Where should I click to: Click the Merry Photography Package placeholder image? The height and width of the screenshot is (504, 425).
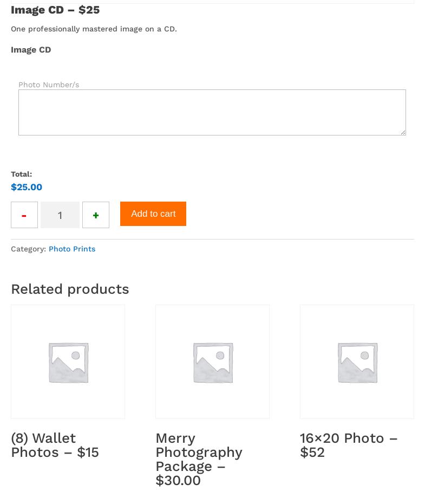click(212, 361)
